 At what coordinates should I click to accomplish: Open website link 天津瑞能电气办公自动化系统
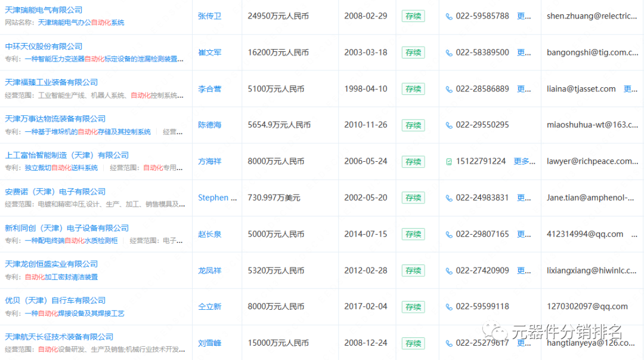[x=81, y=23]
